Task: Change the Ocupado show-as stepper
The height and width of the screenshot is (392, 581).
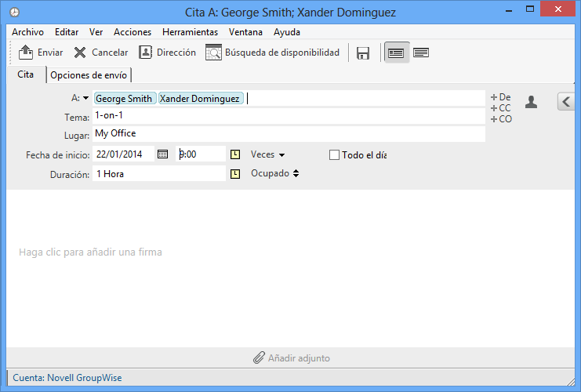Action: tap(296, 173)
